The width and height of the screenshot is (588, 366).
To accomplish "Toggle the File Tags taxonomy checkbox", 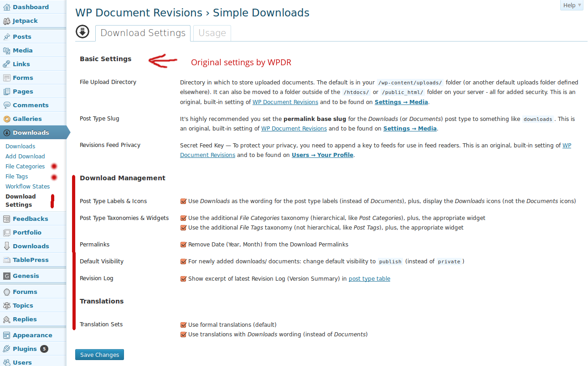I will (184, 228).
